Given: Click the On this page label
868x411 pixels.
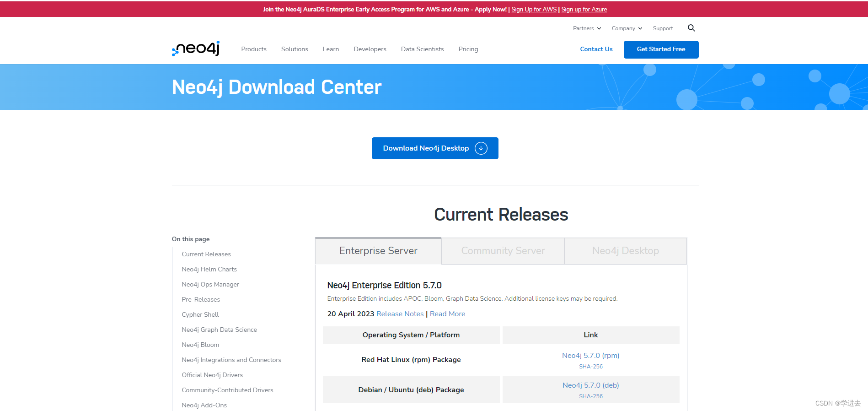Looking at the screenshot, I should pyautogui.click(x=191, y=239).
